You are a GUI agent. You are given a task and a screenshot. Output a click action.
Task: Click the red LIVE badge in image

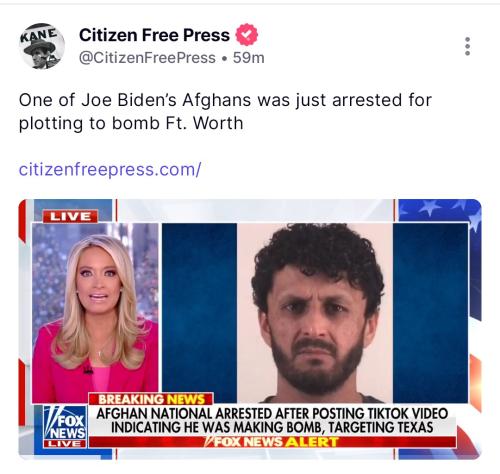coord(70,216)
